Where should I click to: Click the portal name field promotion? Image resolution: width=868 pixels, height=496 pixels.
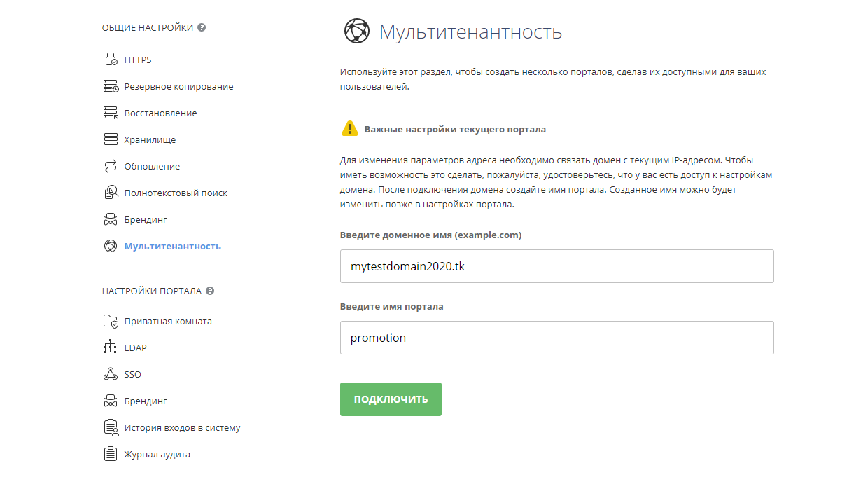pos(557,338)
